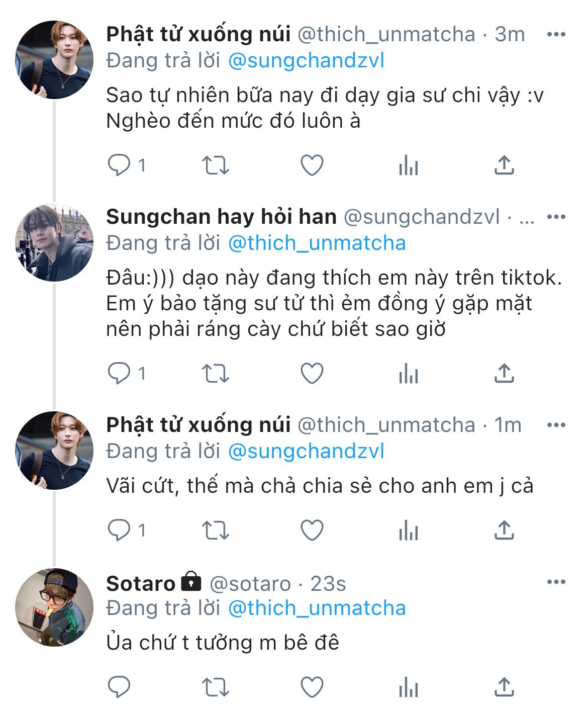Open more options for first tweet
The height and width of the screenshot is (710, 588).
[556, 35]
